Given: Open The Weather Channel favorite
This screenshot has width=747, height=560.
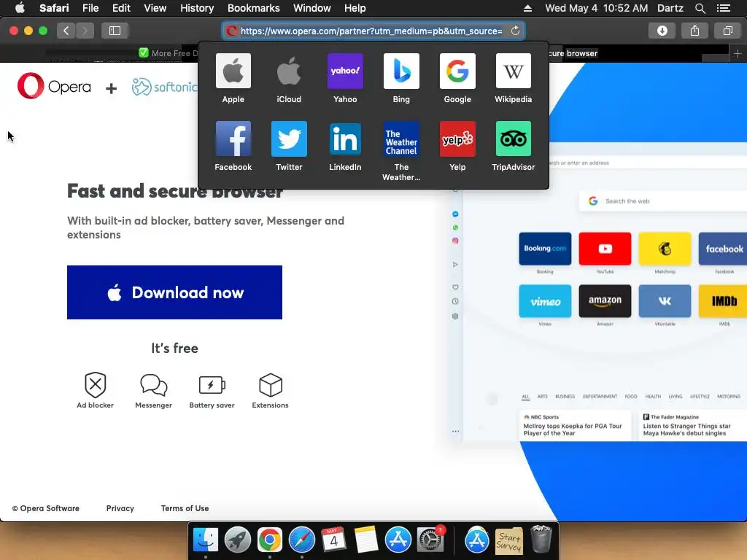Looking at the screenshot, I should (401, 151).
